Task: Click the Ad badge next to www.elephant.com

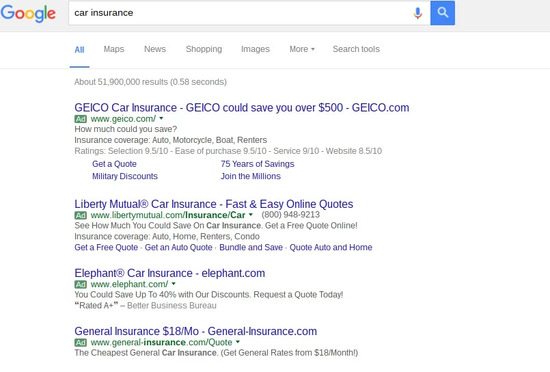Action: coord(81,284)
